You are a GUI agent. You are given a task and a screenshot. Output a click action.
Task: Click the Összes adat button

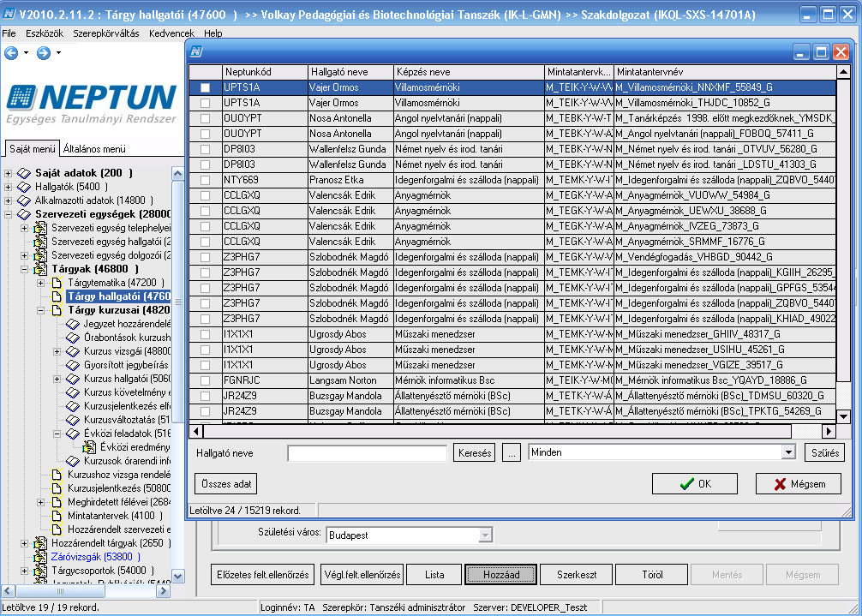226,483
